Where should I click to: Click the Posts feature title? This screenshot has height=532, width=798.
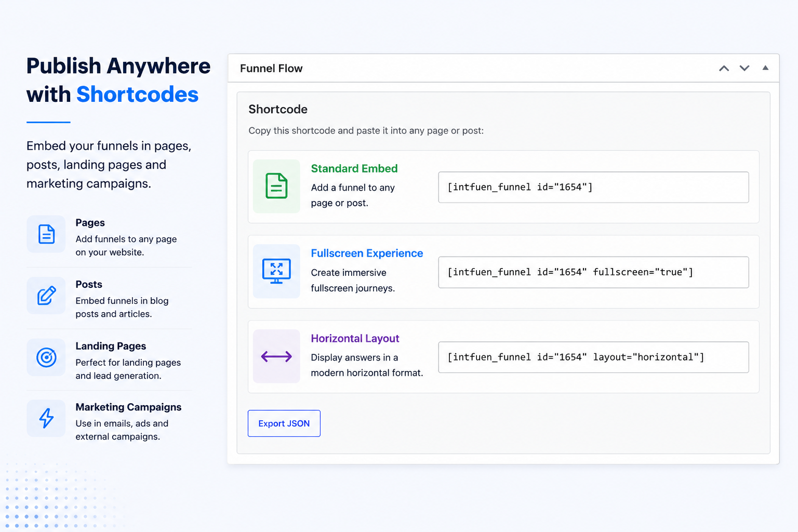pyautogui.click(x=89, y=284)
